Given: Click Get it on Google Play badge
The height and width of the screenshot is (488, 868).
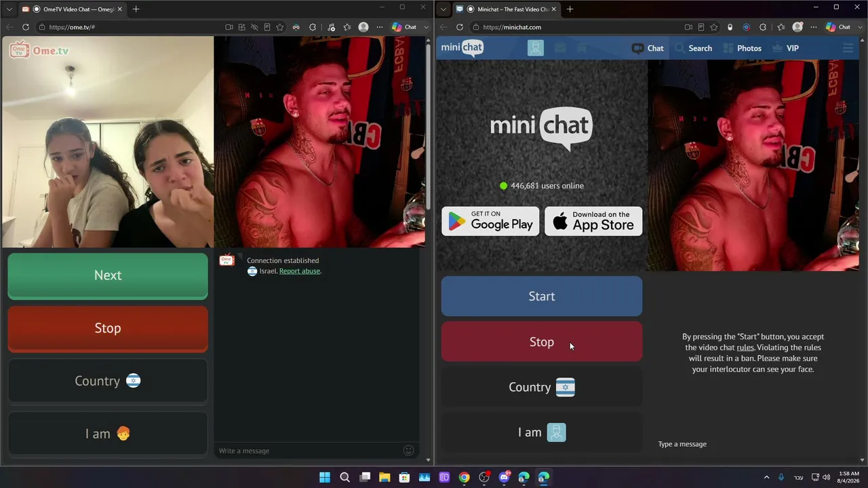Looking at the screenshot, I should click(490, 221).
